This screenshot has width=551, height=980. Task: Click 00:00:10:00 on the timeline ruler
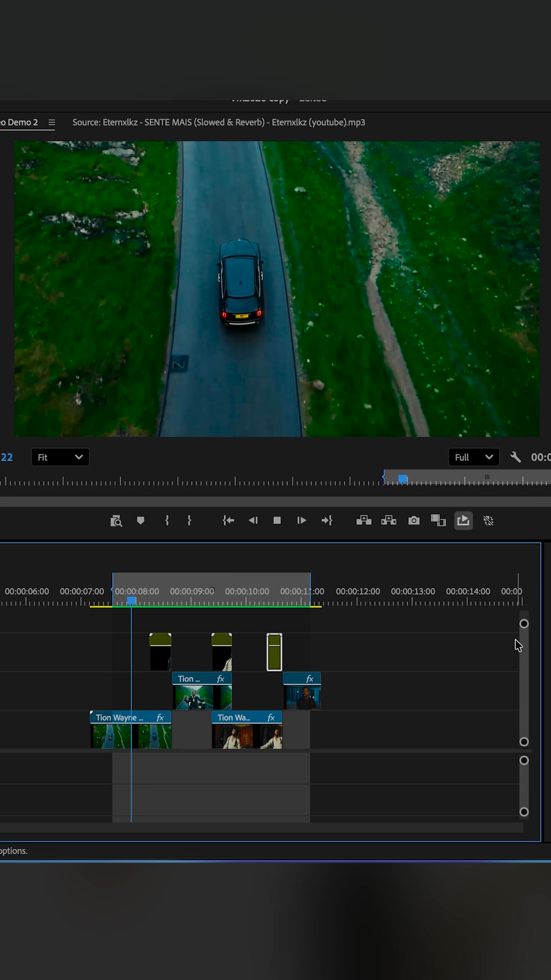click(247, 591)
